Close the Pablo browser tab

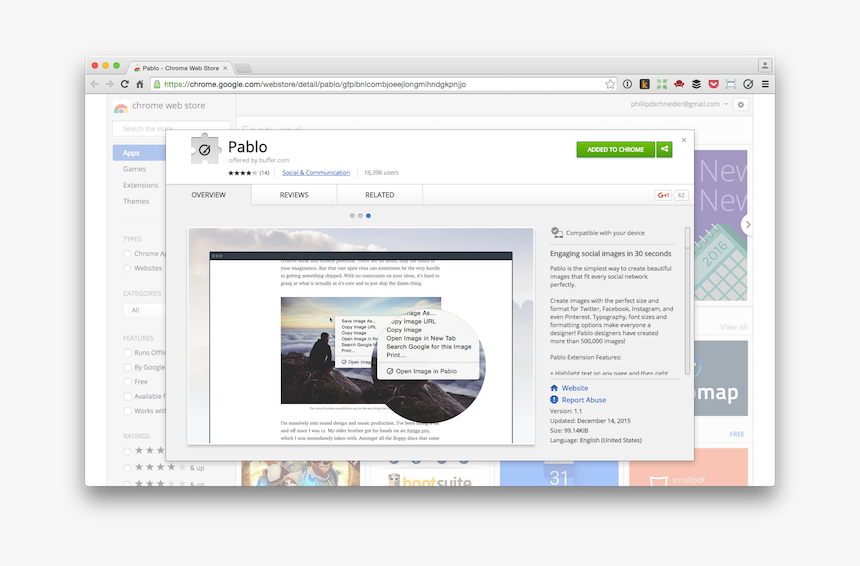coord(225,68)
